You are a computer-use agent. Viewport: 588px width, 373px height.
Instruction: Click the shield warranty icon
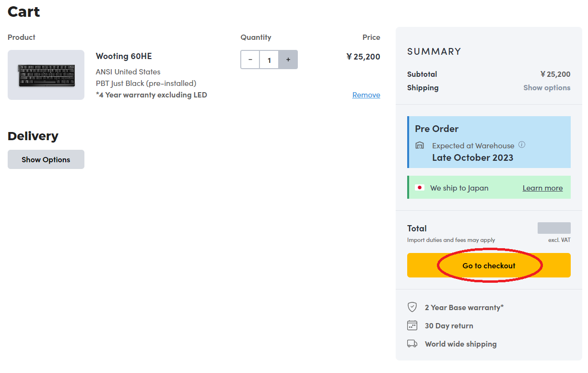pyautogui.click(x=412, y=307)
